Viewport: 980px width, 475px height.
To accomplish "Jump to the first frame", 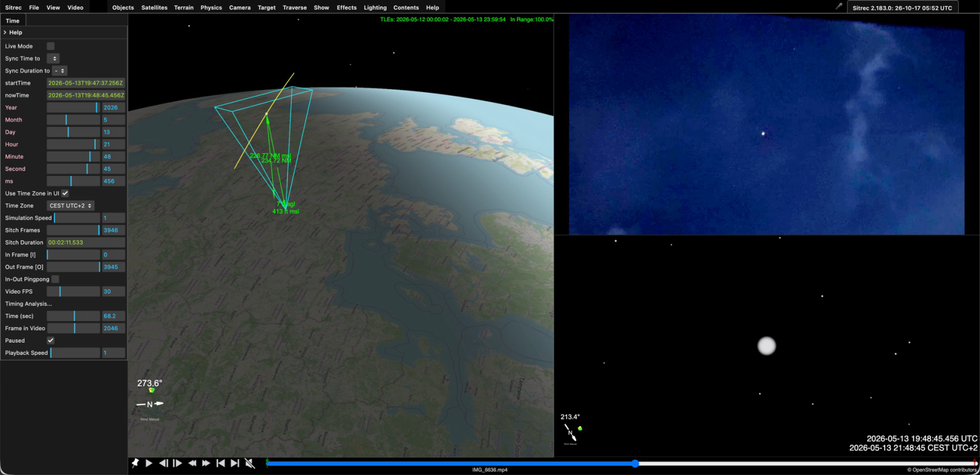I will point(221,463).
